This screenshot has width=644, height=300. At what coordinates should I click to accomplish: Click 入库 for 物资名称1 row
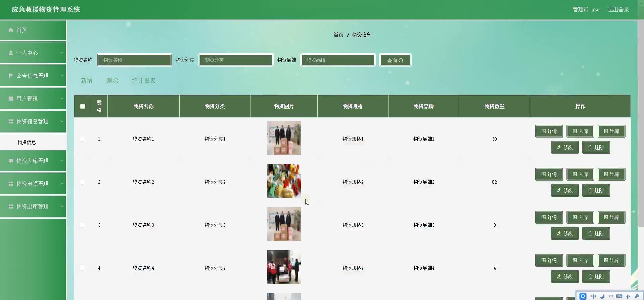pos(580,131)
